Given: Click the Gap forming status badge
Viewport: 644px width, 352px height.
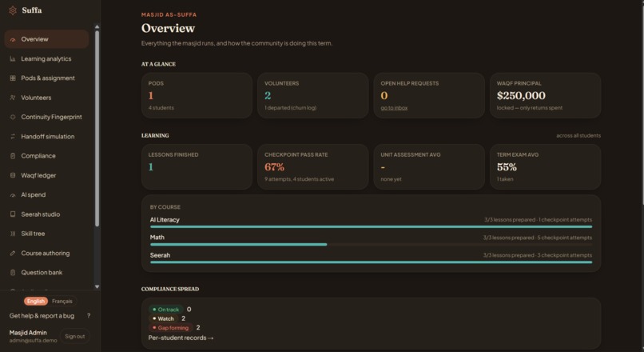Looking at the screenshot, I should pos(170,328).
